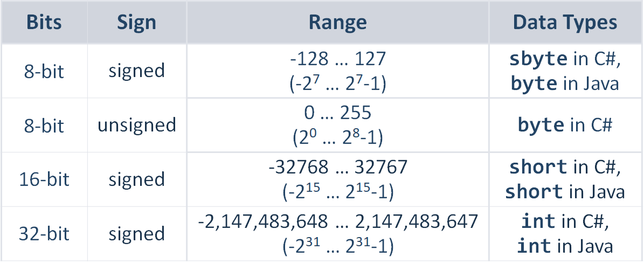
Task: Click the short in Java text
Action: pos(565,192)
